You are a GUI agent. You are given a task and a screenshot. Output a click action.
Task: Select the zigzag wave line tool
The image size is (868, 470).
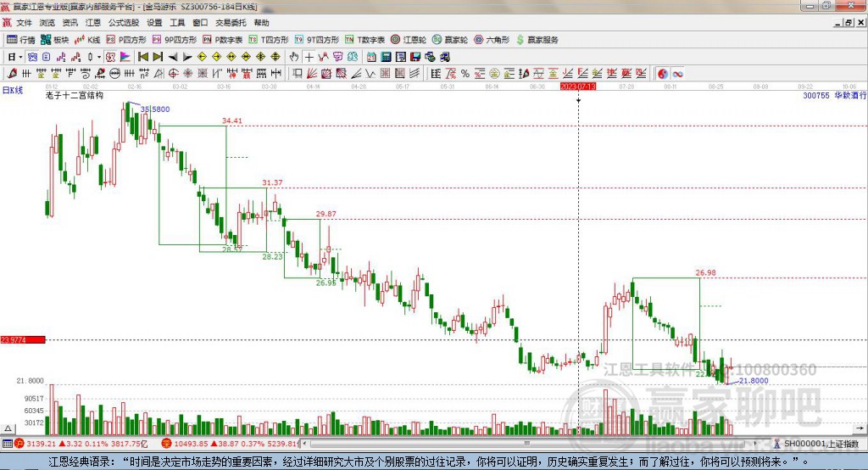pos(370,74)
